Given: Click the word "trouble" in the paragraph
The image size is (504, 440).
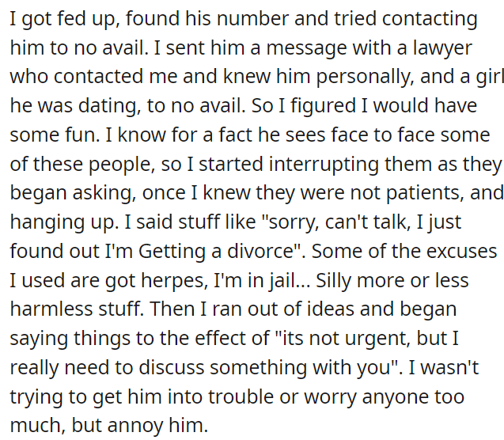Looking at the screenshot, I should (241, 396).
